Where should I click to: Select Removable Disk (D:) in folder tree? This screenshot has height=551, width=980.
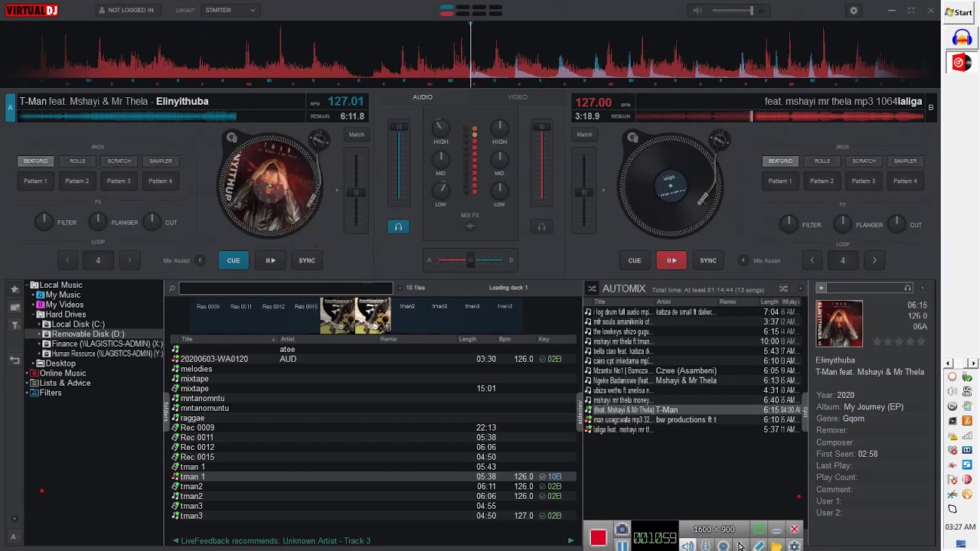(x=89, y=334)
